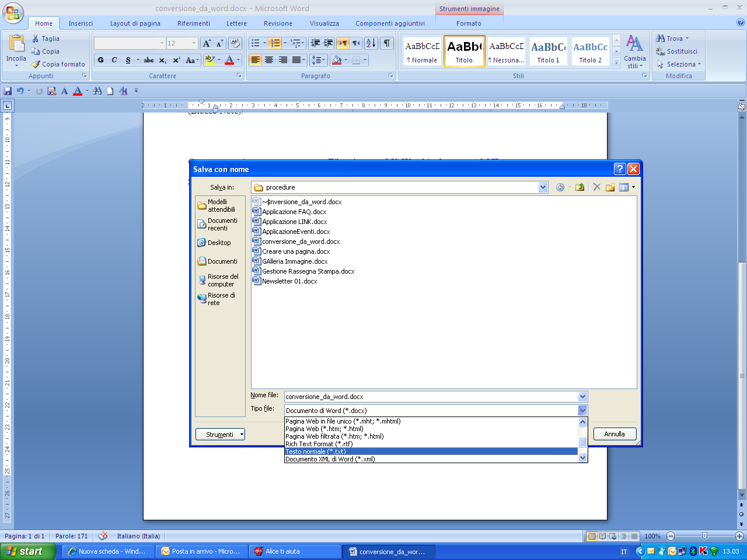
Task: Toggle underline S button
Action: coord(128,60)
